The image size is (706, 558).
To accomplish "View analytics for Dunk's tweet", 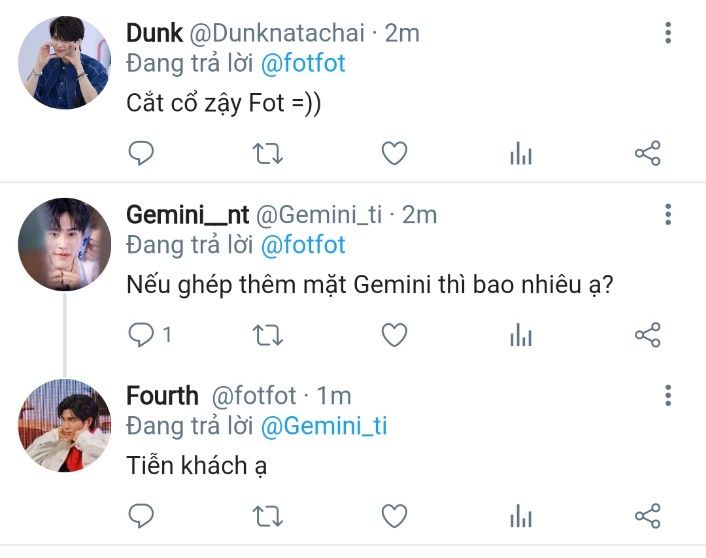I will pos(521,153).
